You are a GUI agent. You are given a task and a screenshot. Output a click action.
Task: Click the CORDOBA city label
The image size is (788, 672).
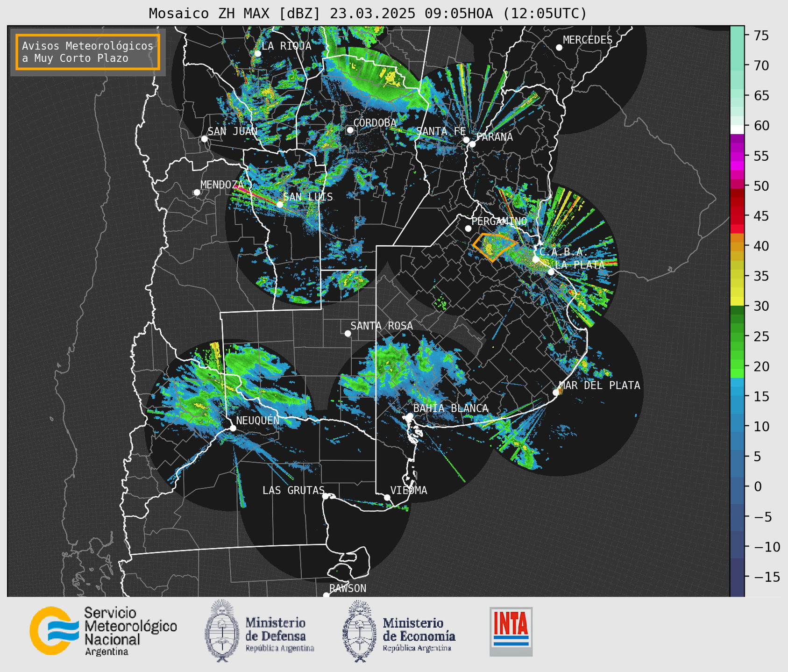pyautogui.click(x=375, y=122)
